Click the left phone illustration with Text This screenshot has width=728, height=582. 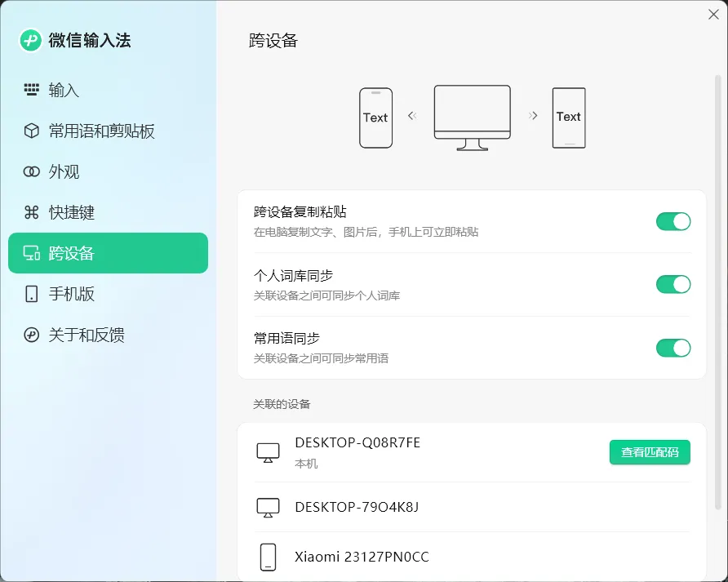click(x=376, y=118)
